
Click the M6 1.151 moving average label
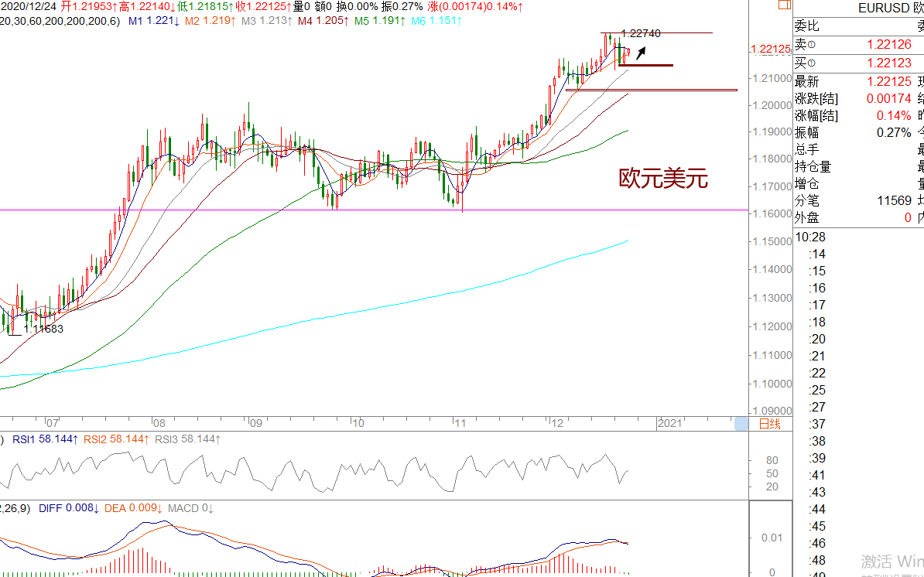click(436, 21)
